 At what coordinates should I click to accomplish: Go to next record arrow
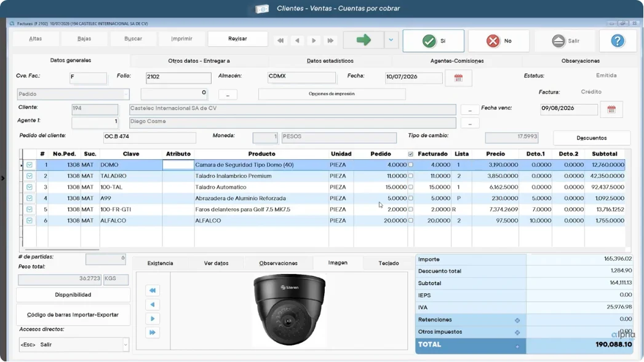(314, 41)
